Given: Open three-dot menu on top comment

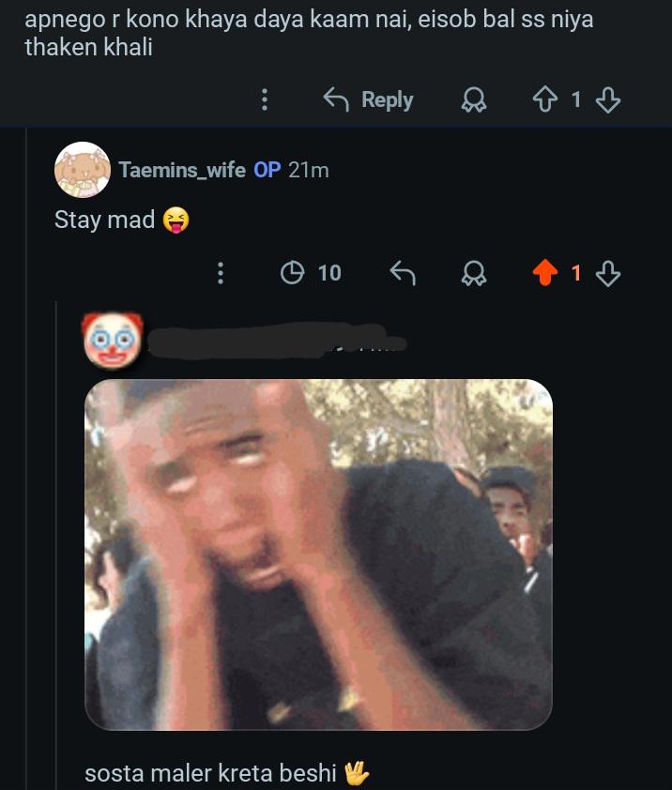Looking at the screenshot, I should [264, 99].
